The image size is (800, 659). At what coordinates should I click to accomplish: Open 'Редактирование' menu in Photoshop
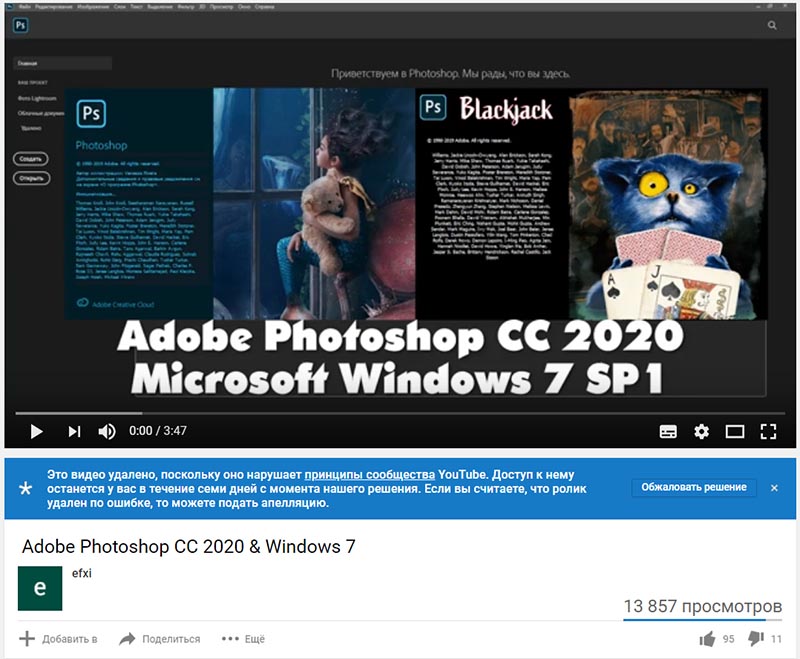coord(53,7)
